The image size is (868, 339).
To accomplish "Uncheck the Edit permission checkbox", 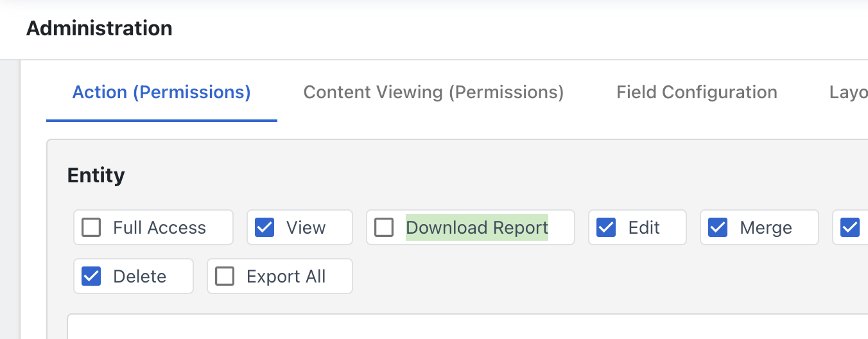I will (x=606, y=227).
